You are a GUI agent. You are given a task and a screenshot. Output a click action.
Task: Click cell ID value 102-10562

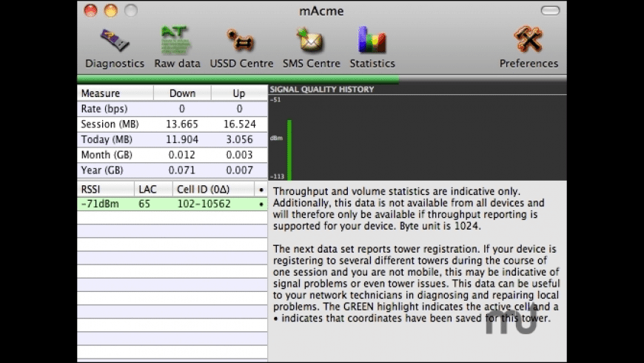click(204, 204)
